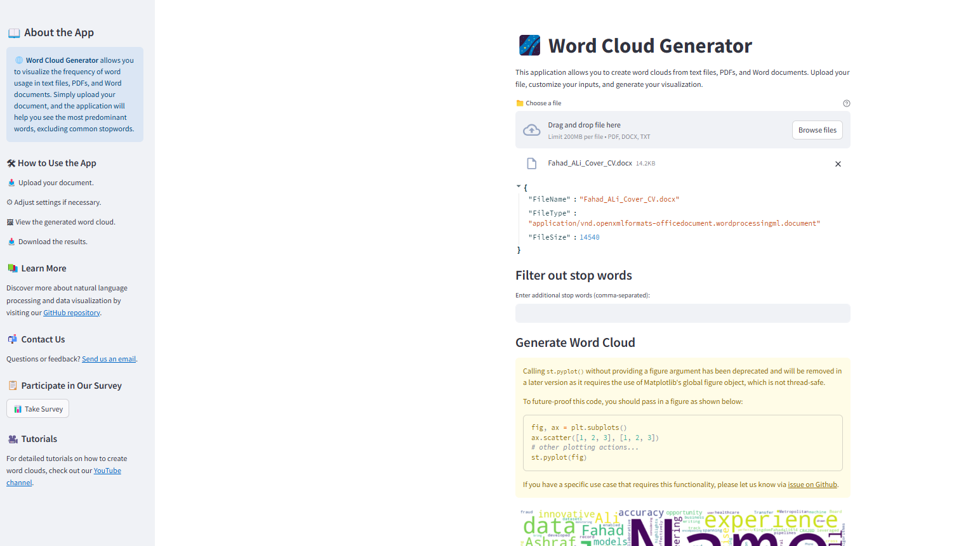The height and width of the screenshot is (546, 980).
Task: Click the mailbox icon beside Contact Us
Action: 13,339
